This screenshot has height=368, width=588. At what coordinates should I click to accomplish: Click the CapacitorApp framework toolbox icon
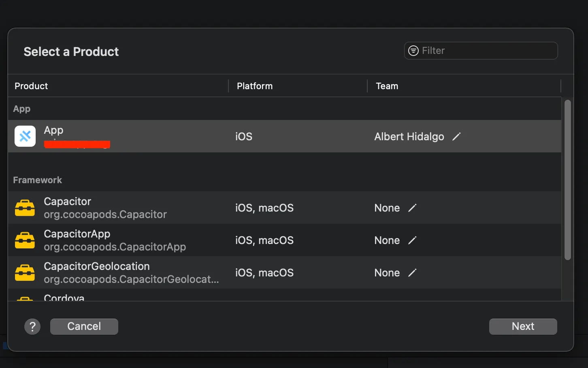click(x=25, y=240)
